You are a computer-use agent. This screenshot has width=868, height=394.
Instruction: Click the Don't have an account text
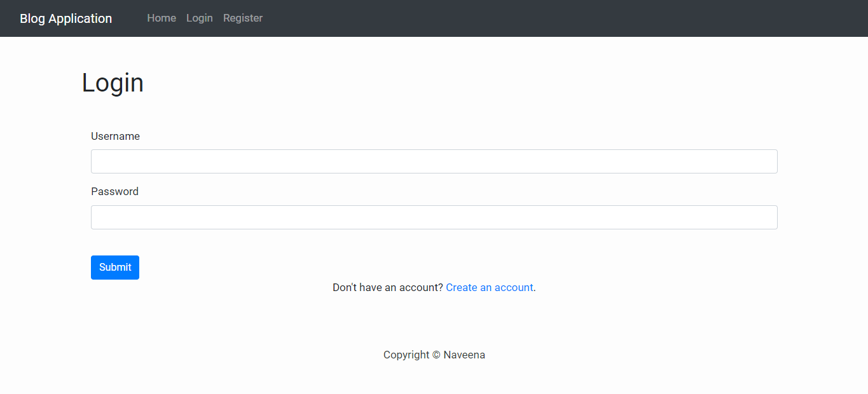click(x=388, y=287)
